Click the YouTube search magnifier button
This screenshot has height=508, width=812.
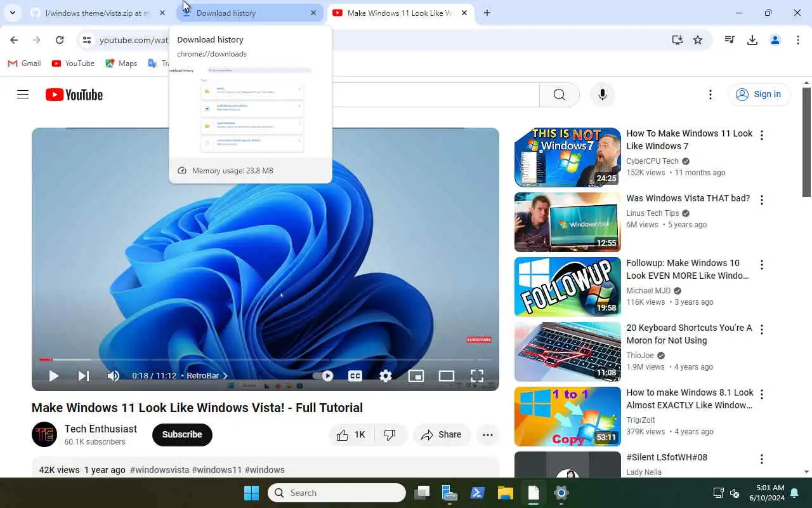pos(559,95)
